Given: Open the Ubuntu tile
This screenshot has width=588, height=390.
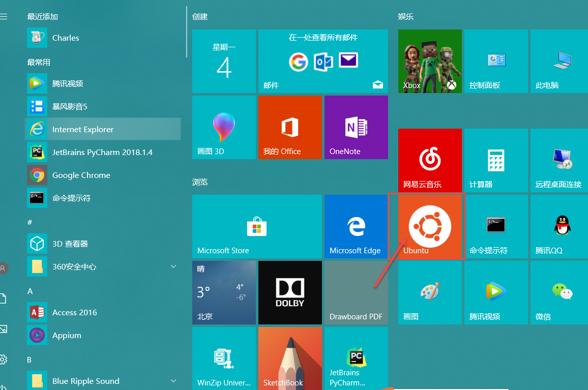Looking at the screenshot, I should (x=430, y=226).
